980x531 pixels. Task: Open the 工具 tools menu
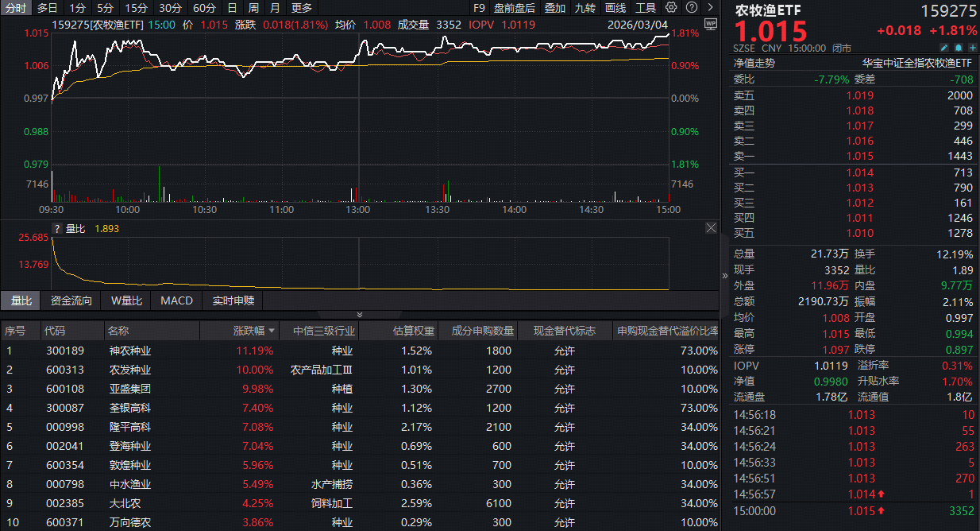645,7
